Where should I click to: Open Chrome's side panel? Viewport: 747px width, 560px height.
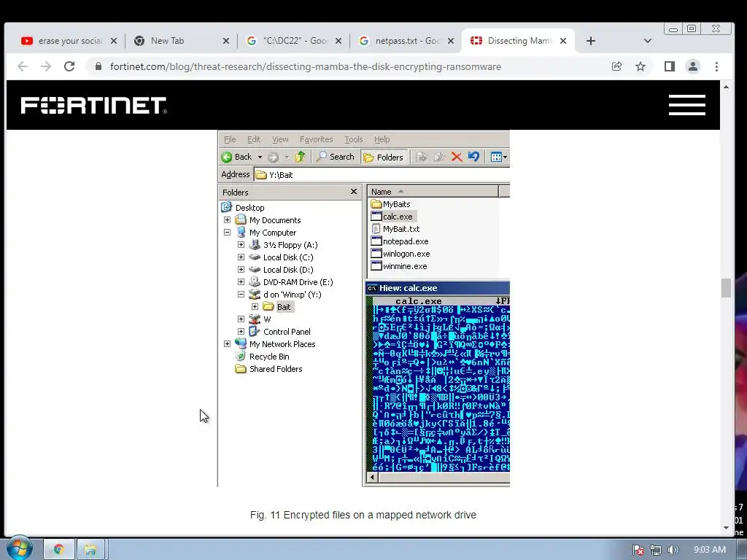click(x=670, y=66)
